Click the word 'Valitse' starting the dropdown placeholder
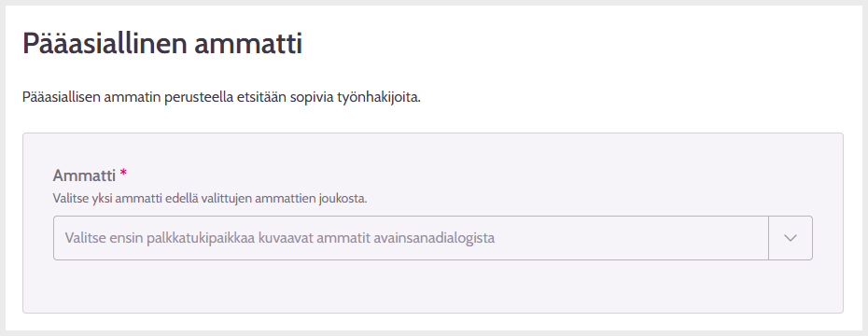868x336 pixels. click(84, 238)
